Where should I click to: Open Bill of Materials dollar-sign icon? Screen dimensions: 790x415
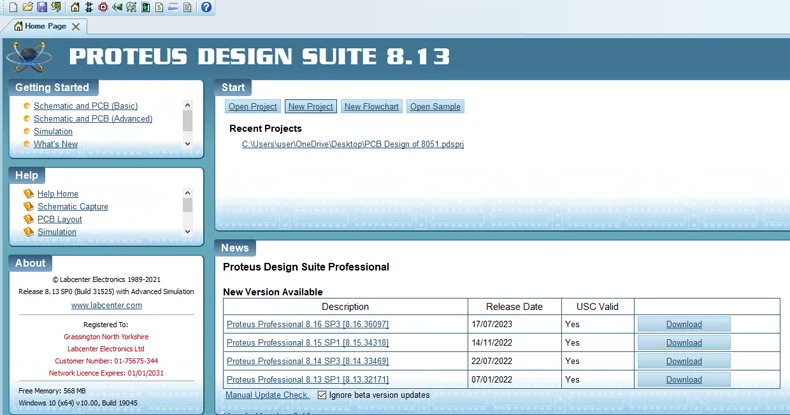159,7
